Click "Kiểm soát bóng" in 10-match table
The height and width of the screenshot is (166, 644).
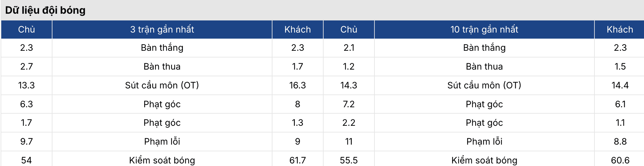pyautogui.click(x=484, y=160)
